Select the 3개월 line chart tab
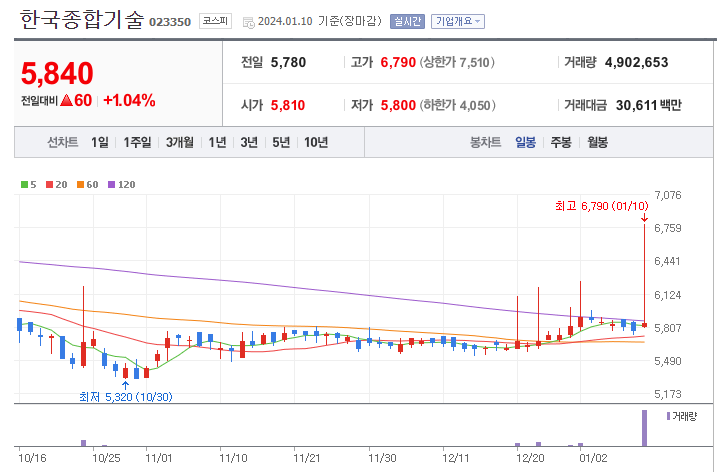The width and height of the screenshot is (717, 472). (x=180, y=142)
